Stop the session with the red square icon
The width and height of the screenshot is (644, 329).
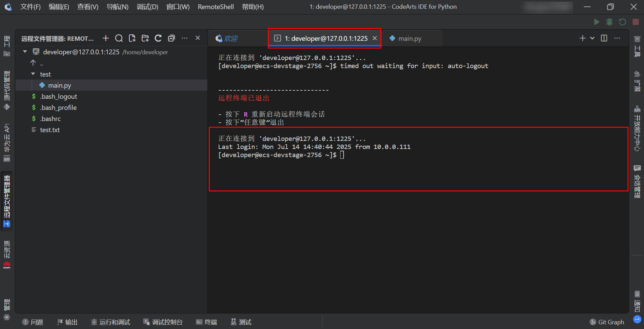pyautogui.click(x=635, y=22)
